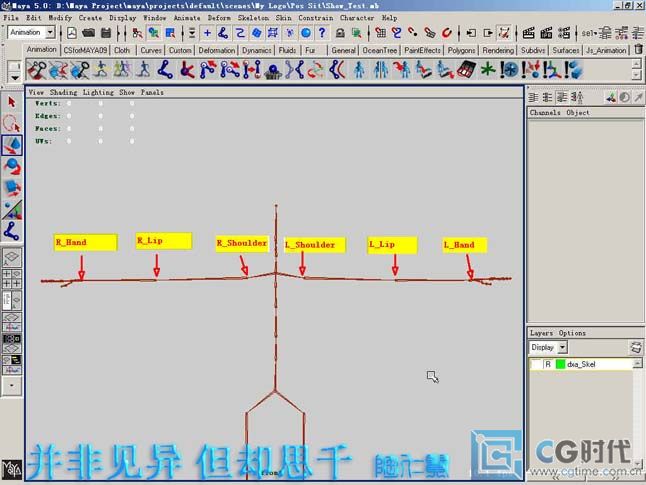Expand quick layout options arrow in toolbox
Viewport: 646px width, 485px height.
click(x=12, y=385)
